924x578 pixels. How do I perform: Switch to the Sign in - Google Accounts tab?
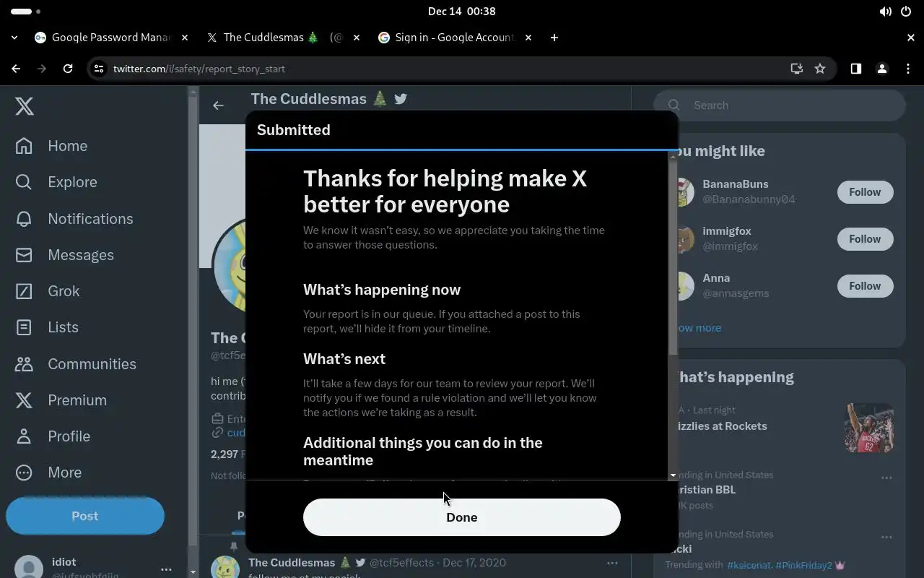click(x=455, y=38)
